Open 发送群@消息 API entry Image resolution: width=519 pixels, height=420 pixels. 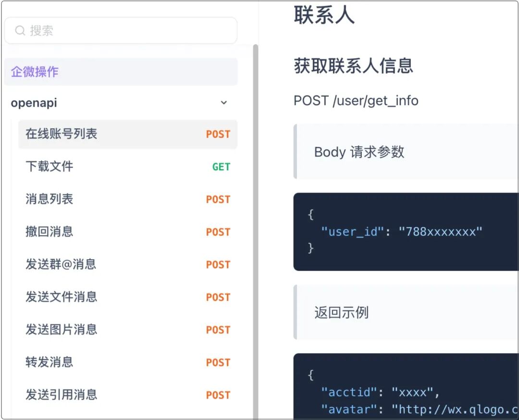coord(128,264)
